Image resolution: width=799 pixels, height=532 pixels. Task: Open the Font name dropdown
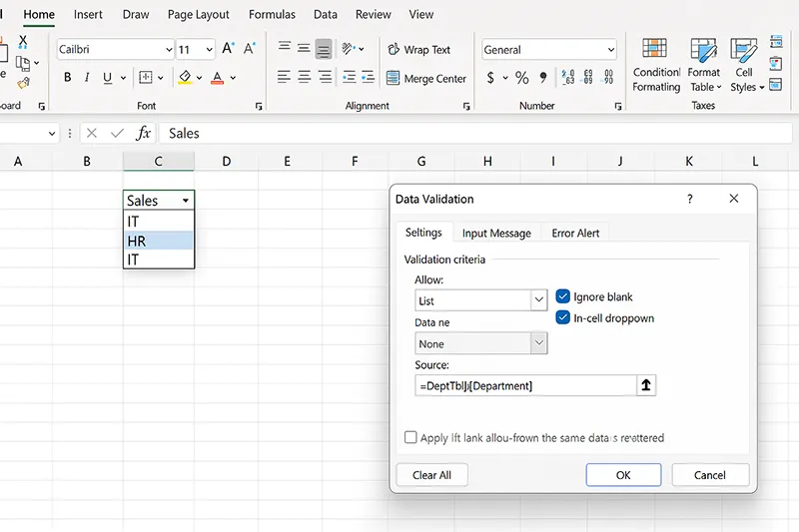point(169,49)
